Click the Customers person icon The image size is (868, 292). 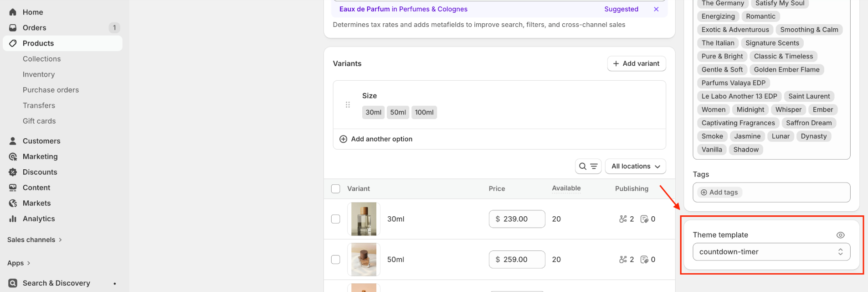[13, 141]
